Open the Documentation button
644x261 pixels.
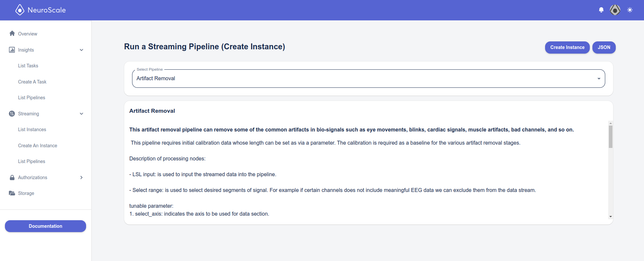pos(45,226)
